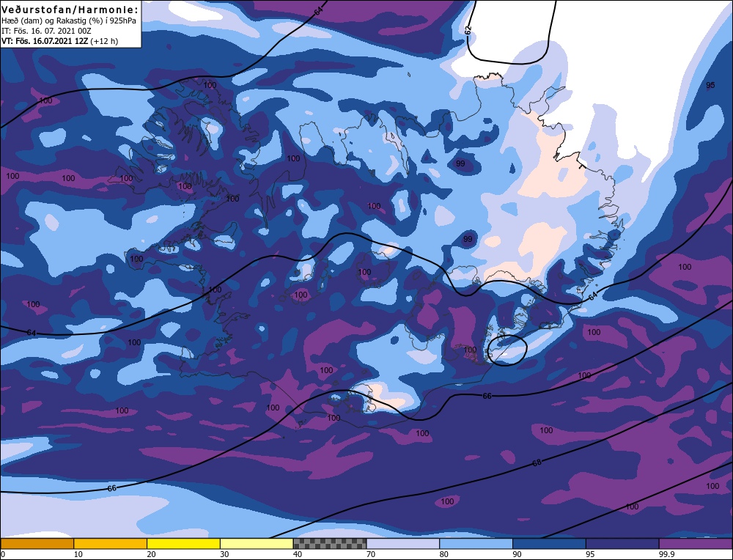The image size is (733, 560).
Task: Click the 90 legend tick label
Action: tap(517, 554)
